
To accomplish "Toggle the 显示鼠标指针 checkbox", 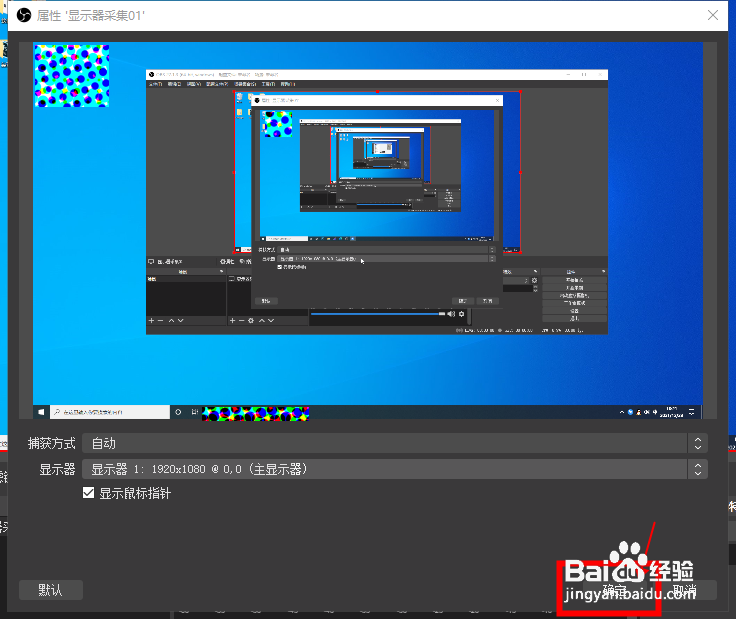I will tap(88, 493).
